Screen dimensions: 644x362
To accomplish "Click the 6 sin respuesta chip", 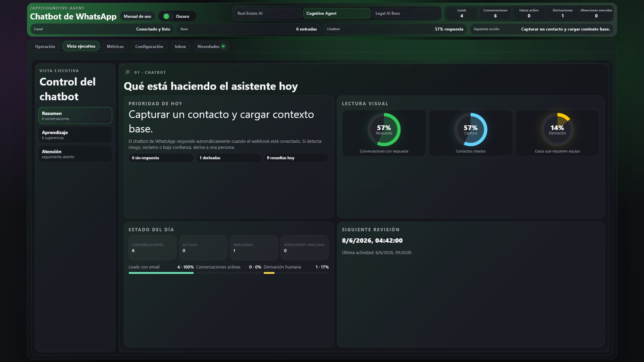I will pyautogui.click(x=161, y=158).
